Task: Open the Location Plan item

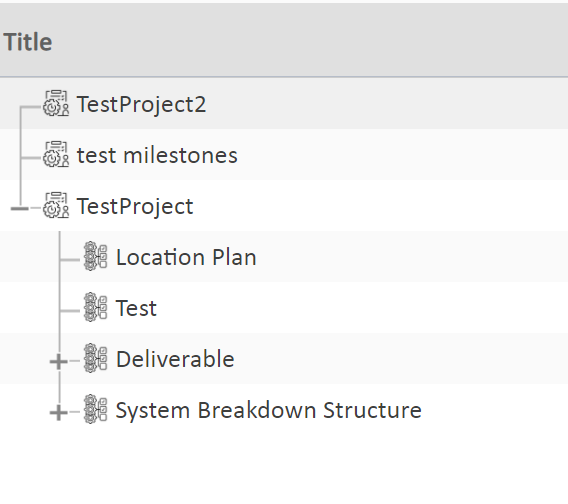Action: [x=186, y=257]
